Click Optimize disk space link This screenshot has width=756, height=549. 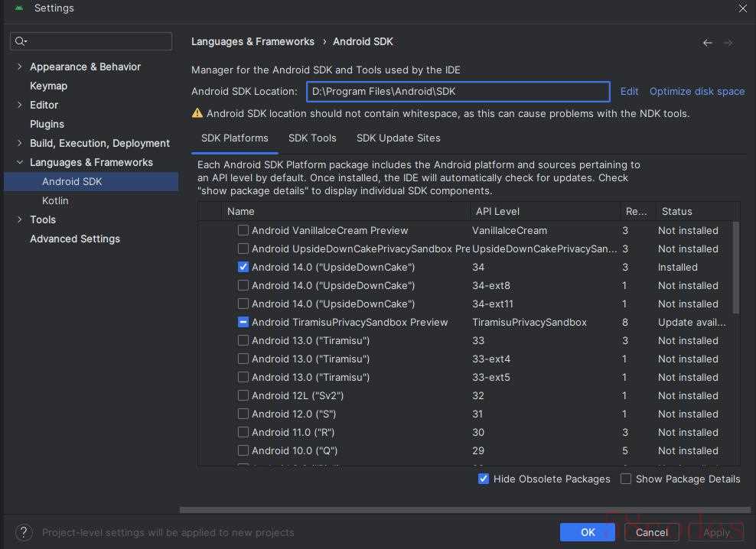point(696,92)
